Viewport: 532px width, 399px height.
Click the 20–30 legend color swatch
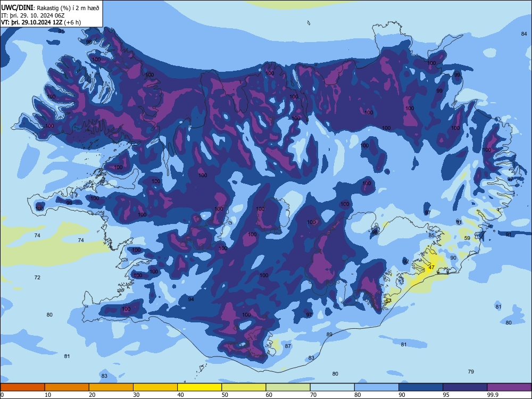(111, 387)
